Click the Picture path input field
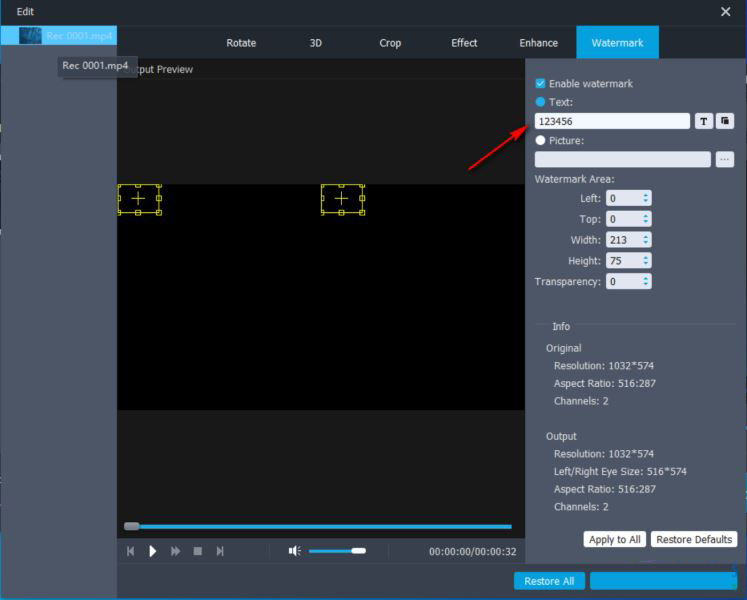The height and width of the screenshot is (600, 747). [x=623, y=159]
